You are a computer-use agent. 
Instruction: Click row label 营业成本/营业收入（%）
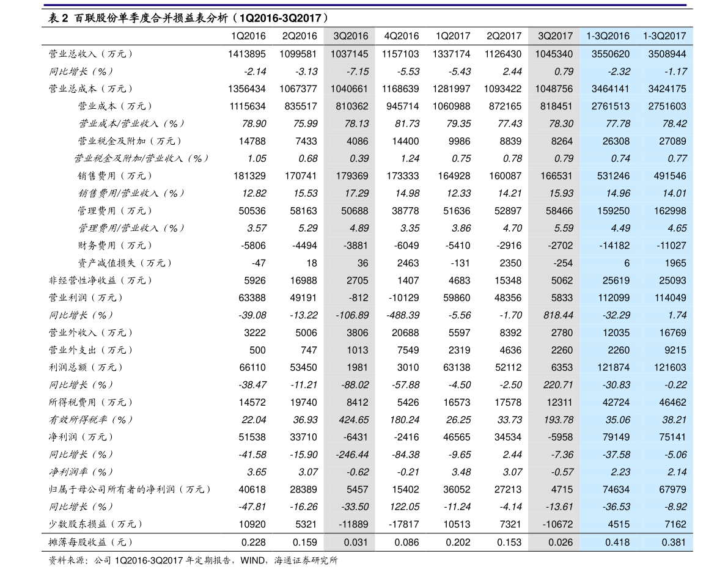click(x=131, y=123)
